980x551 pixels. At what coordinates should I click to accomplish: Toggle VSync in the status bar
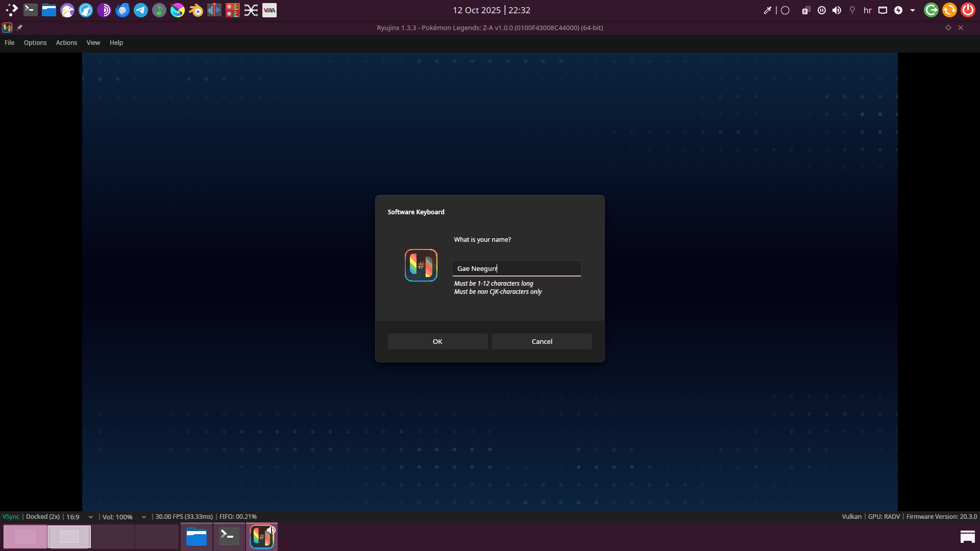11,517
